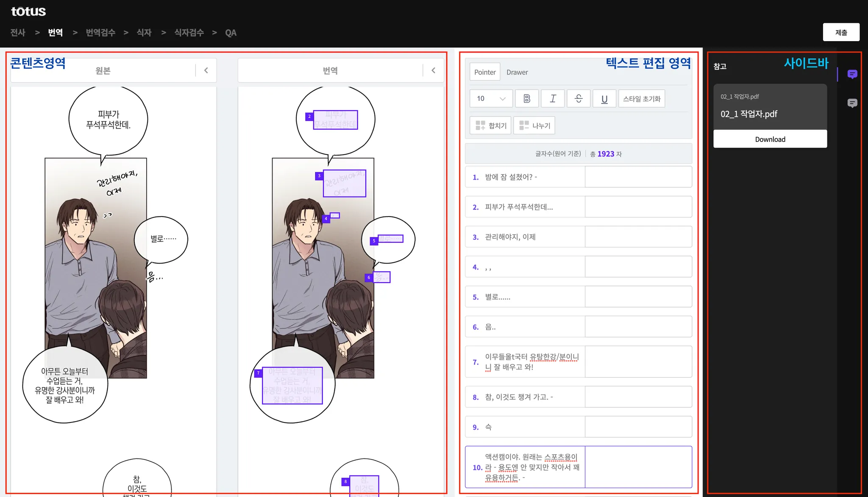Download the 02_1 작업자.pdf file

[770, 139]
